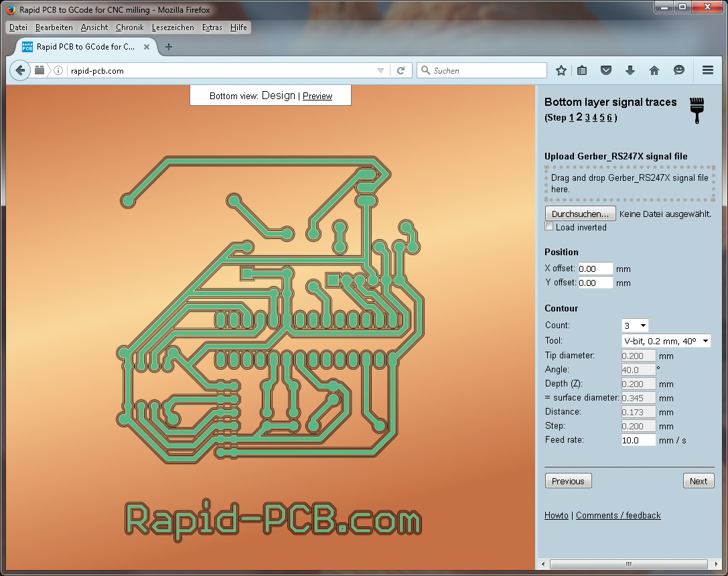The width and height of the screenshot is (728, 576).
Task: Go to Step 6 link
Action: [609, 117]
